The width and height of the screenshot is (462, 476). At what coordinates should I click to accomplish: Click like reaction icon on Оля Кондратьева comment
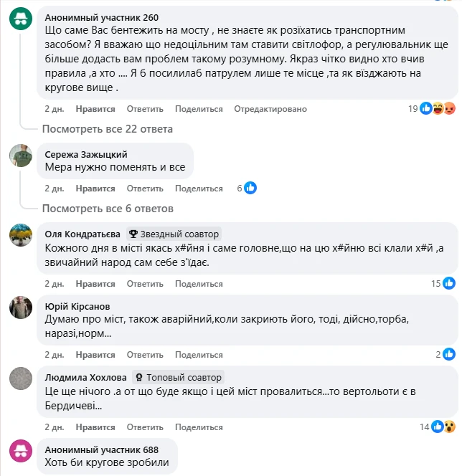449,283
